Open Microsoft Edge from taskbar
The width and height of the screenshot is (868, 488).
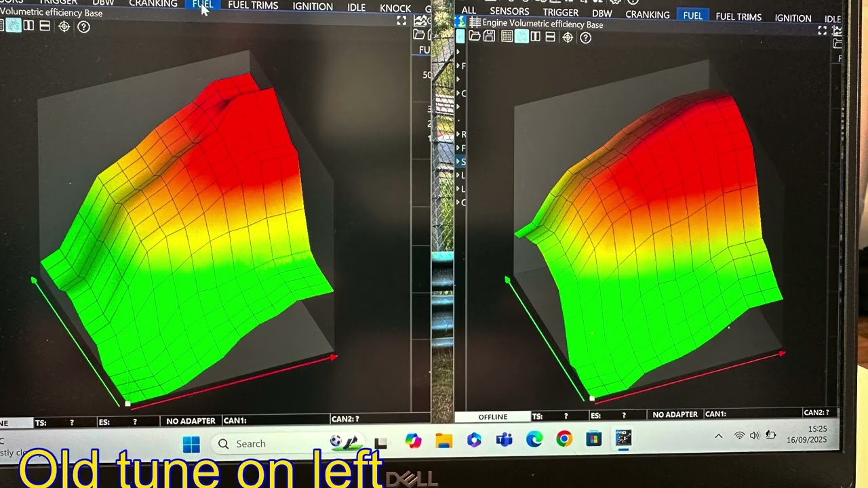coord(534,440)
